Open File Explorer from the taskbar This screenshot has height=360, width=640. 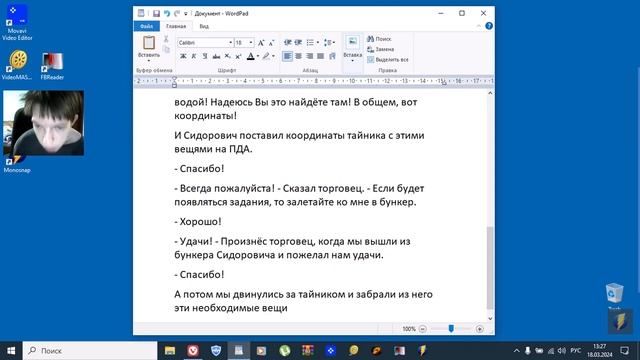(x=170, y=351)
